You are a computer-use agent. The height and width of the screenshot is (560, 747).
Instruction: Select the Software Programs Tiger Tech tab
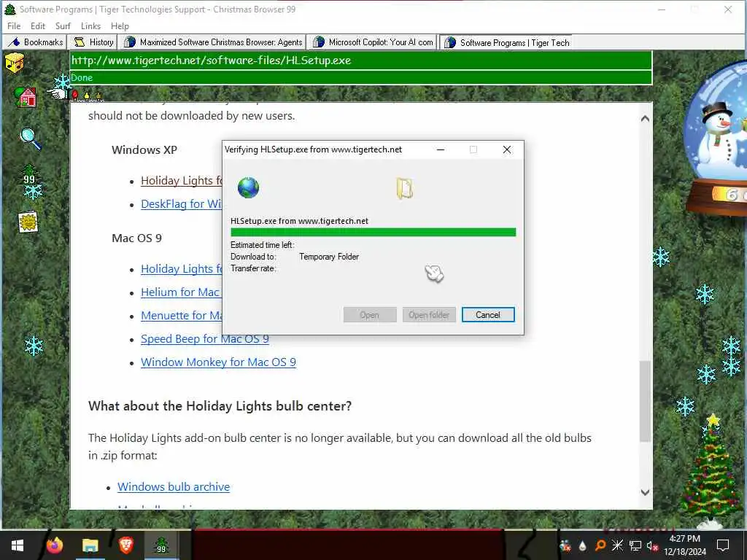[x=506, y=42]
